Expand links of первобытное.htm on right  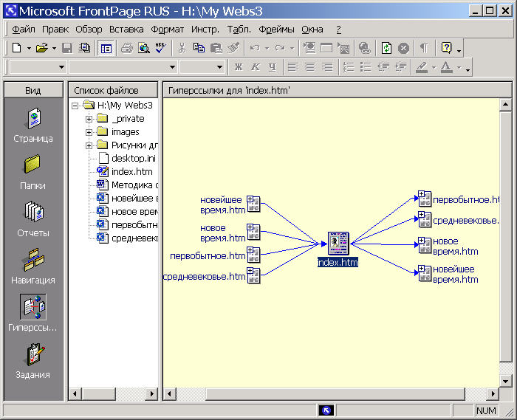pos(422,194)
